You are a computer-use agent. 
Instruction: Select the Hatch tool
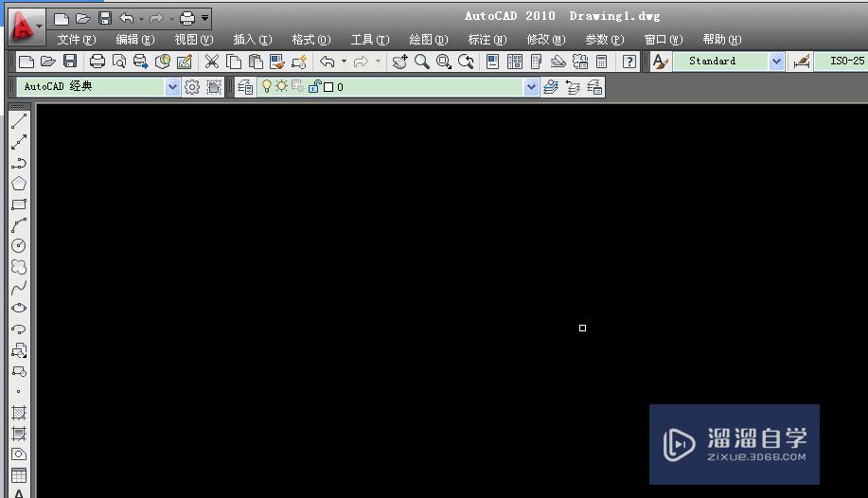tap(19, 413)
